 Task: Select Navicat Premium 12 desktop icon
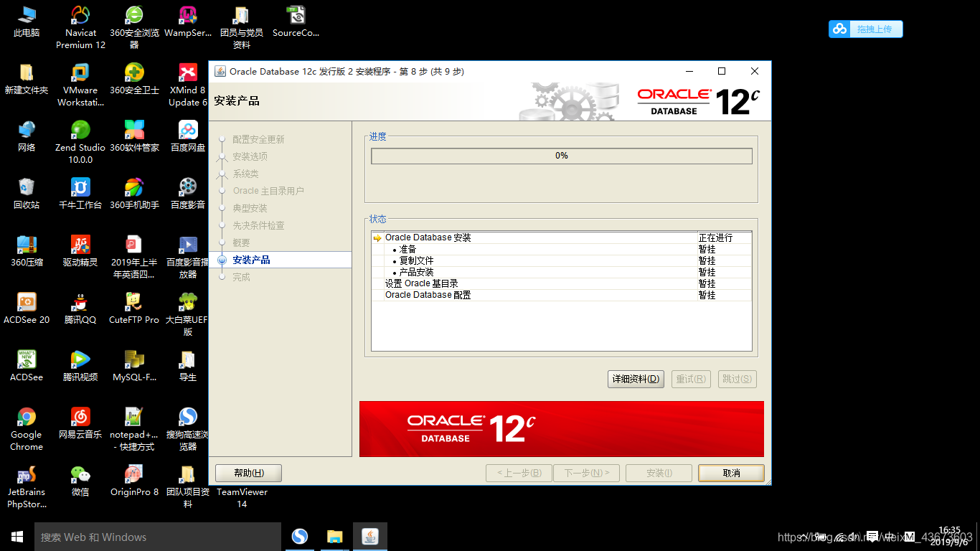[x=80, y=27]
